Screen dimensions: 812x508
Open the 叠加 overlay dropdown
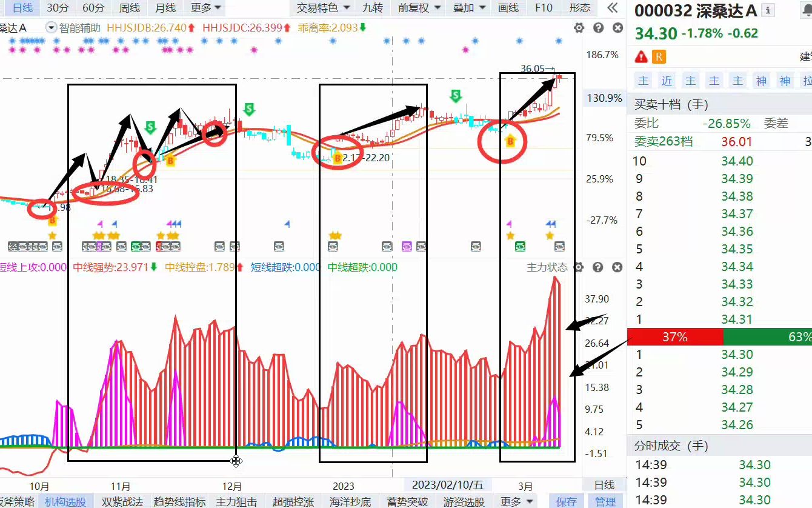[x=470, y=8]
